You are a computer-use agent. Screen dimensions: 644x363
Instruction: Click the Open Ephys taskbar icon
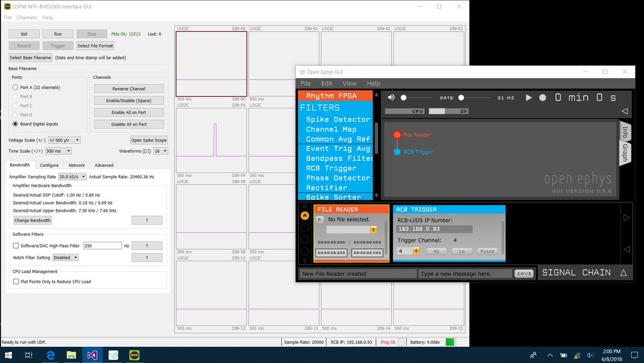tap(113, 355)
